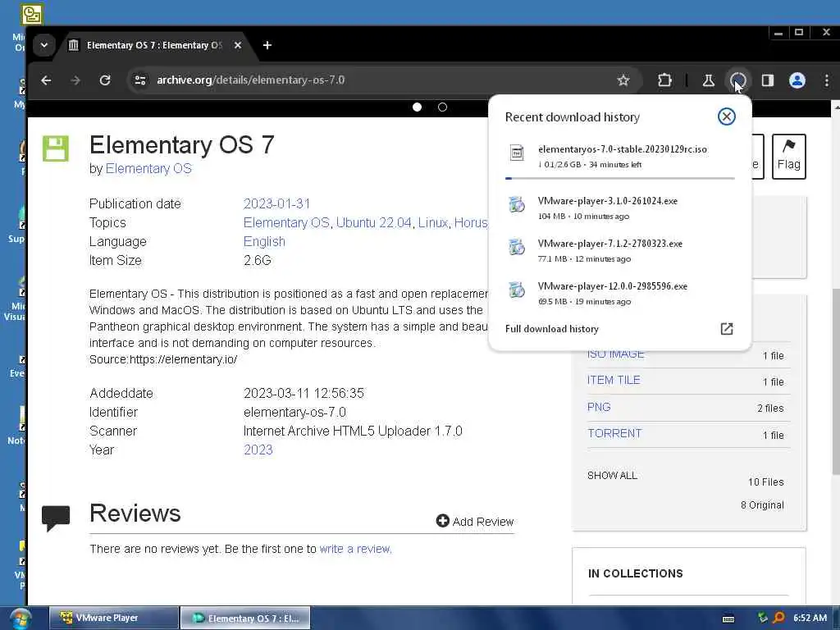Close Recent download history popup

point(727,116)
